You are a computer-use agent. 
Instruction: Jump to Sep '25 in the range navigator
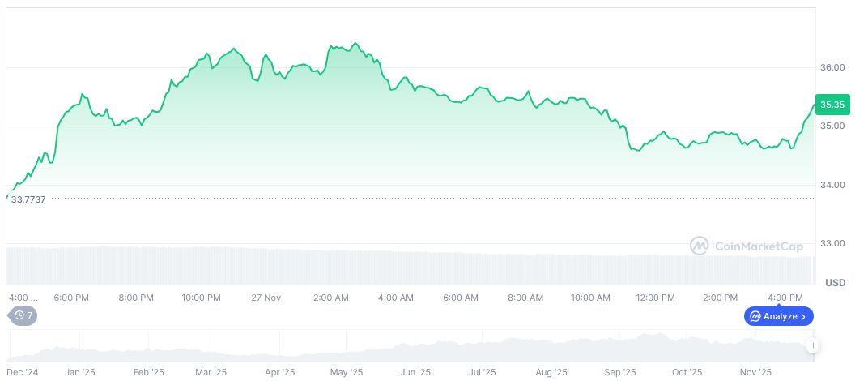coord(619,372)
